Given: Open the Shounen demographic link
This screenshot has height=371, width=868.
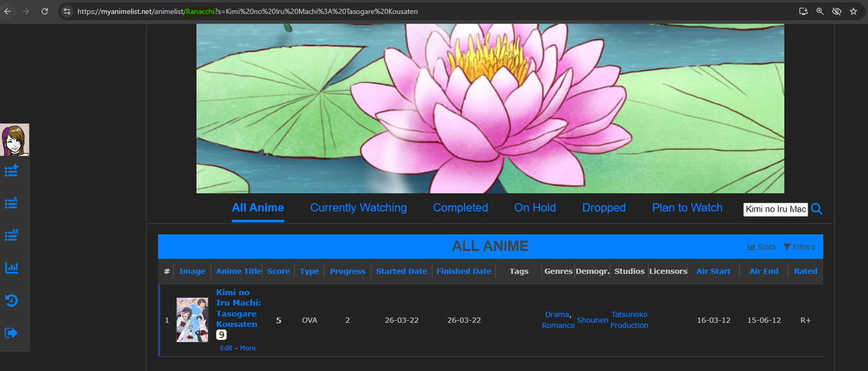Looking at the screenshot, I should (x=593, y=320).
